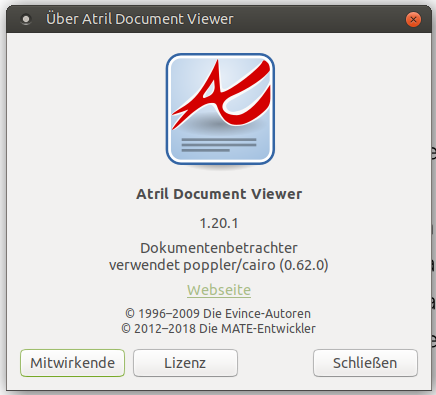
Task: Click the 2012–2018 MATE-Entwickler copyright line
Action: [x=218, y=329]
